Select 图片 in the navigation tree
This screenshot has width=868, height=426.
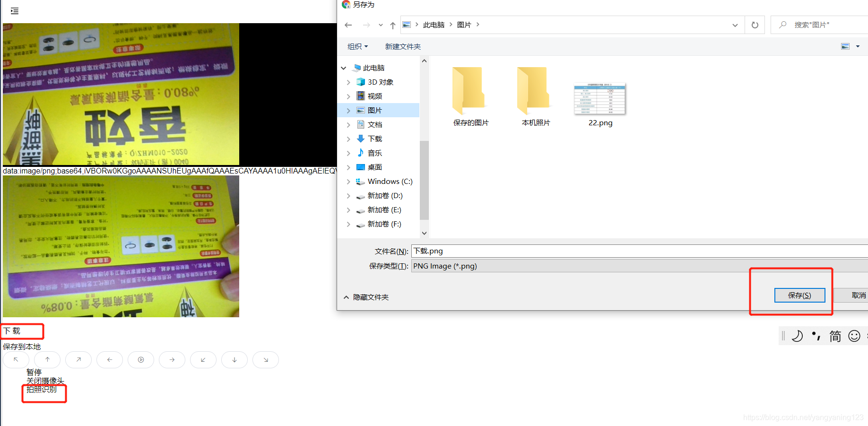pos(375,111)
